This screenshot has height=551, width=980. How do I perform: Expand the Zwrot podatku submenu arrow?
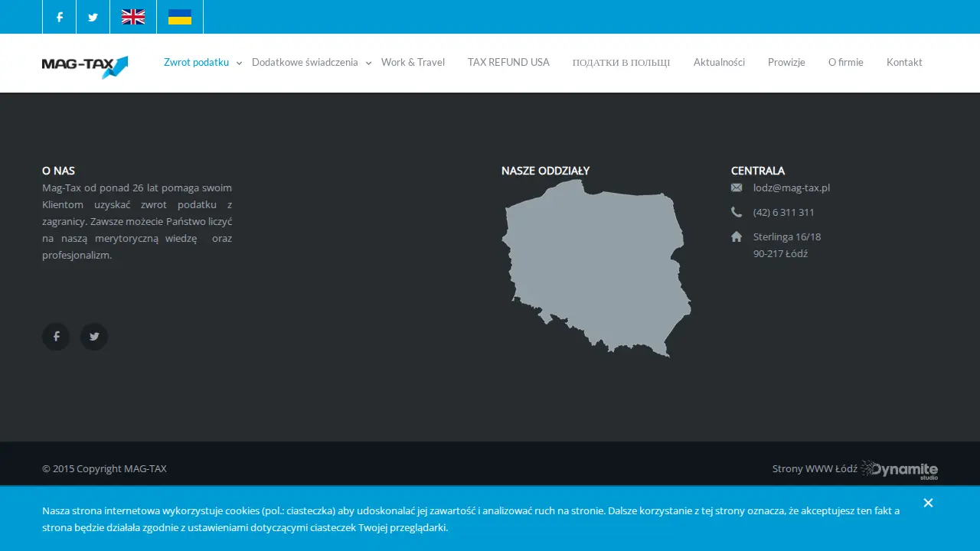pos(239,63)
